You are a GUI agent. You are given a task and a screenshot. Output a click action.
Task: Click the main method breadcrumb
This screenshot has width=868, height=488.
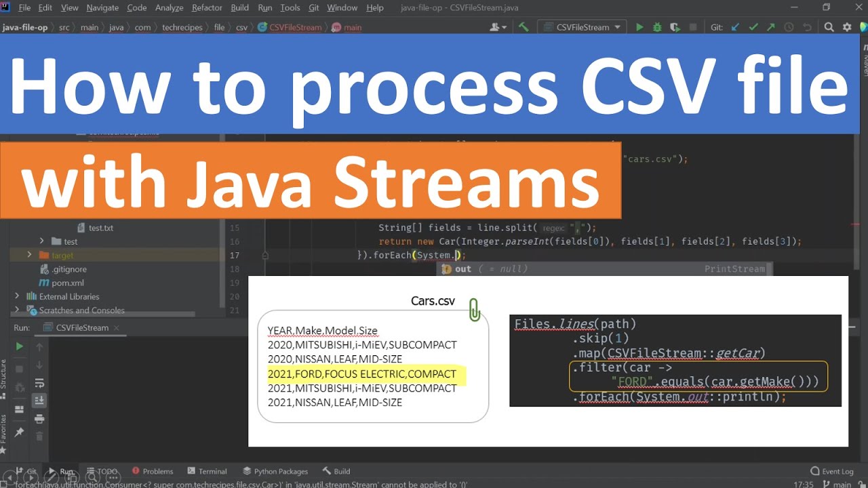click(347, 28)
